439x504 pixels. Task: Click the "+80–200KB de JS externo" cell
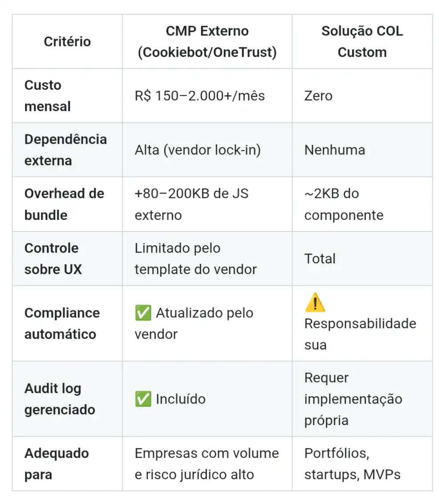(192, 204)
